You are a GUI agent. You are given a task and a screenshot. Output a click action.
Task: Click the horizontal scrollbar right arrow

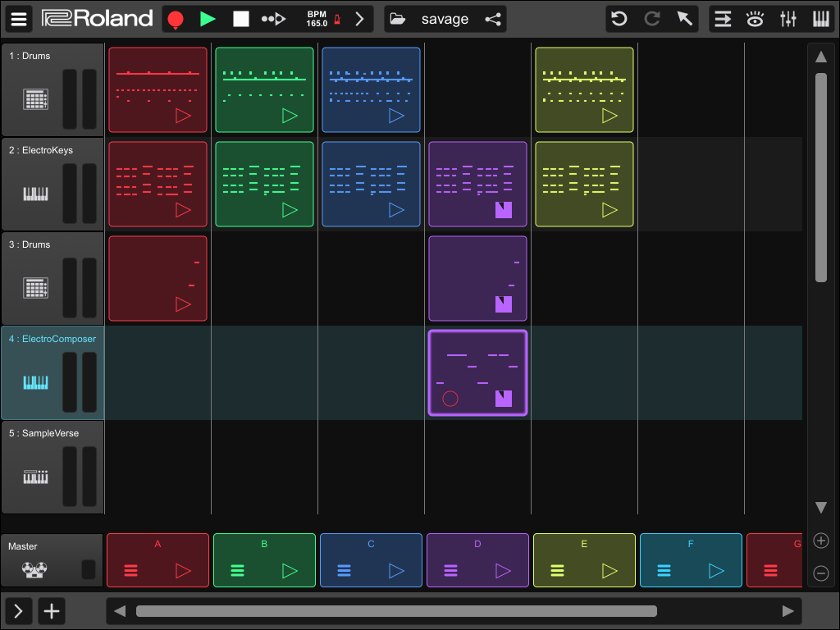(x=787, y=610)
